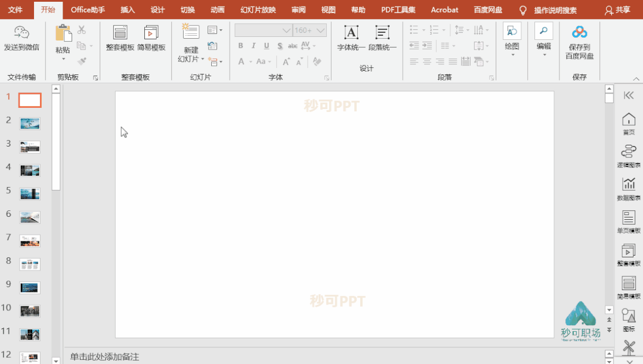Click the 共享 share button
This screenshot has width=643, height=364.
click(617, 10)
